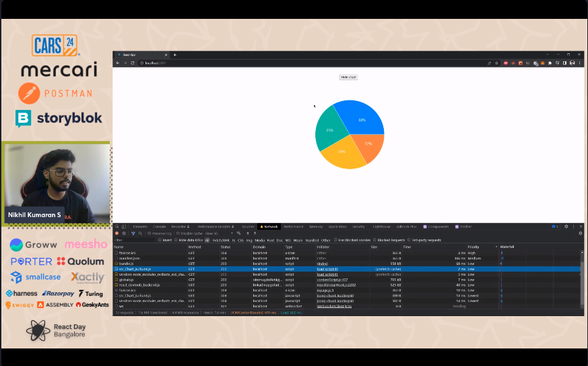Toggle the device toolbar icon in DevTools
The width and height of the screenshot is (588, 366).
tap(123, 226)
